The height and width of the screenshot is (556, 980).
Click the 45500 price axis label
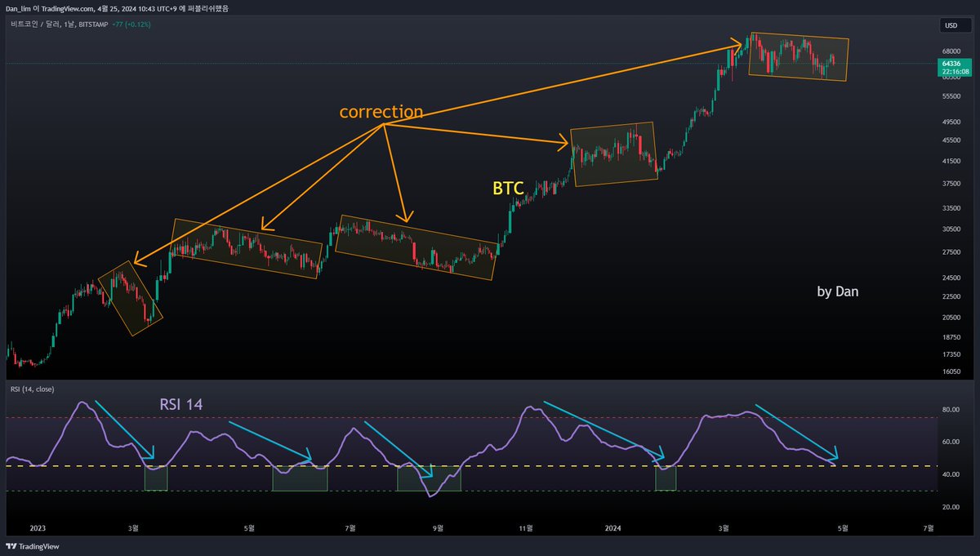(x=950, y=140)
